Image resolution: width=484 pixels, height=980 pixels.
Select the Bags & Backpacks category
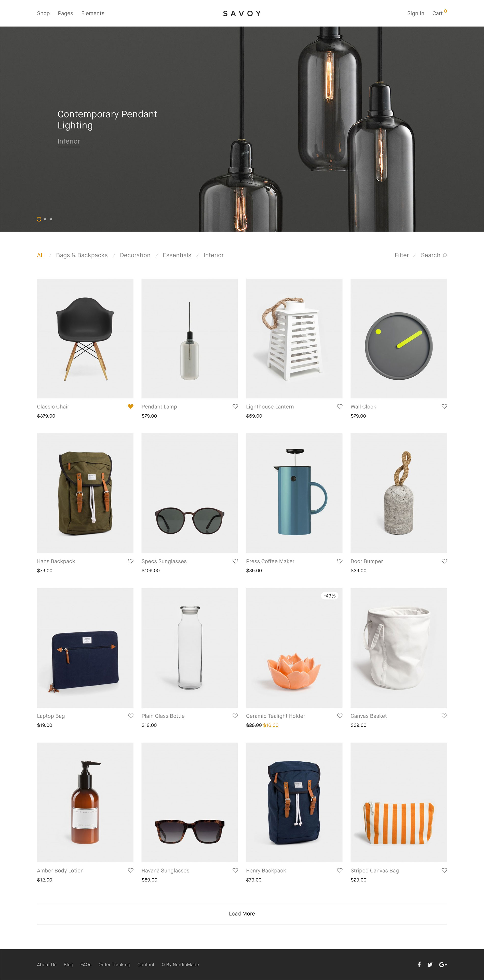(x=82, y=255)
